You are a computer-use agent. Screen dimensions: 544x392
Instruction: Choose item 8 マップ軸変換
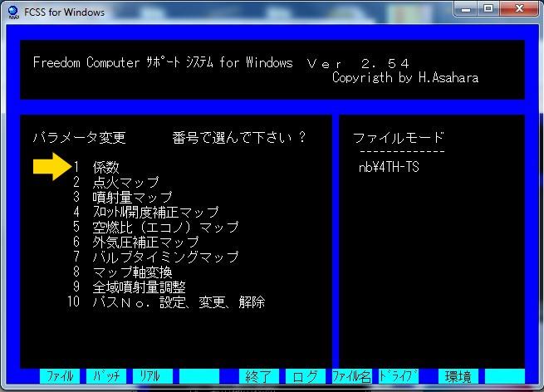(123, 272)
